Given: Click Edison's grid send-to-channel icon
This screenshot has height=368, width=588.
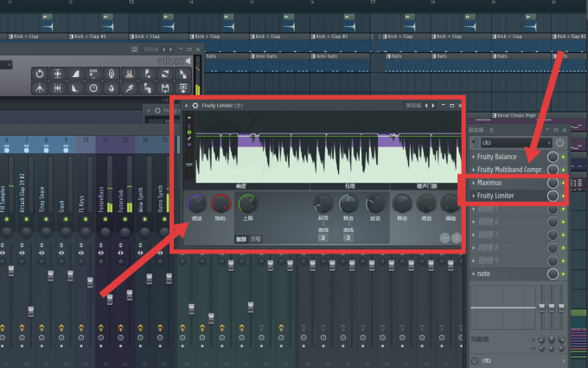Looking at the screenshot, I should pyautogui.click(x=183, y=87).
